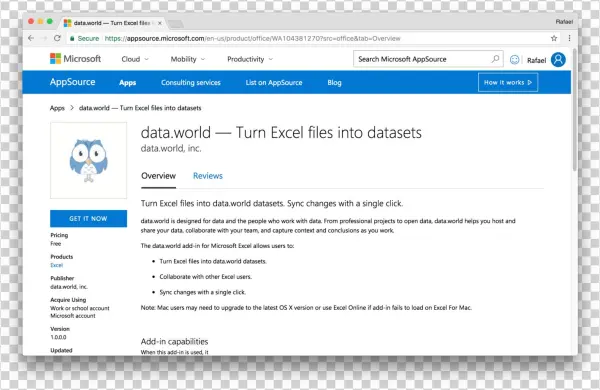Click the page title heading
The width and height of the screenshot is (600, 390).
(x=281, y=133)
